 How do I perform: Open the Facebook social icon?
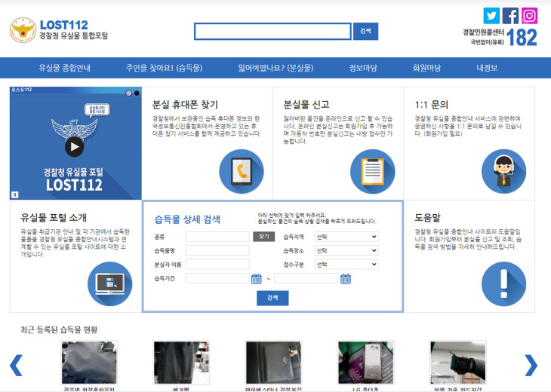point(510,15)
